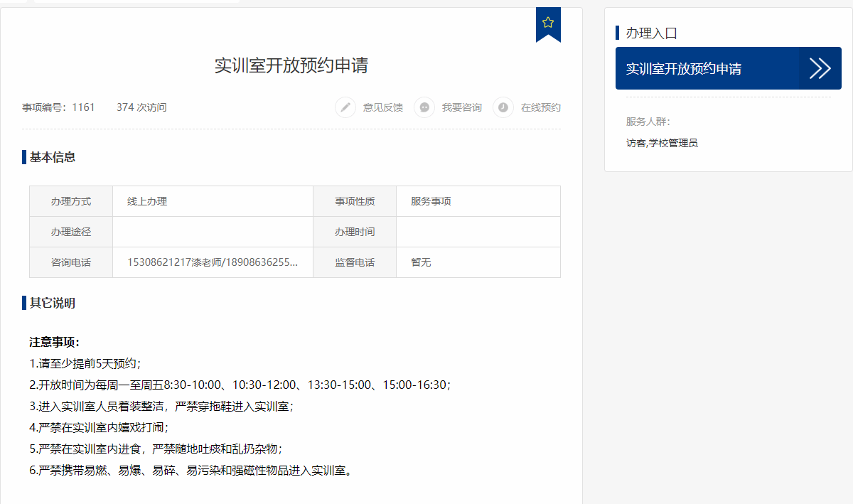Click the 线上办理 table cell
Viewport: 853px width, 504px height.
[x=147, y=201]
